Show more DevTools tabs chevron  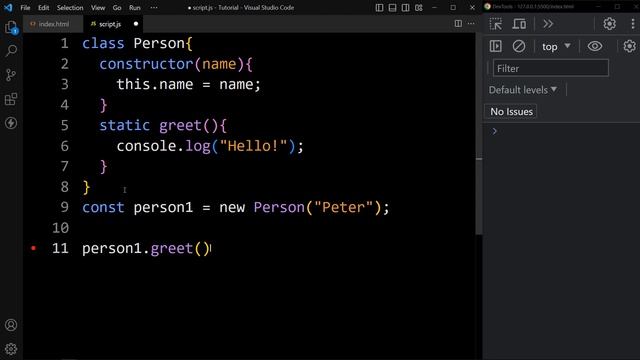pos(548,24)
